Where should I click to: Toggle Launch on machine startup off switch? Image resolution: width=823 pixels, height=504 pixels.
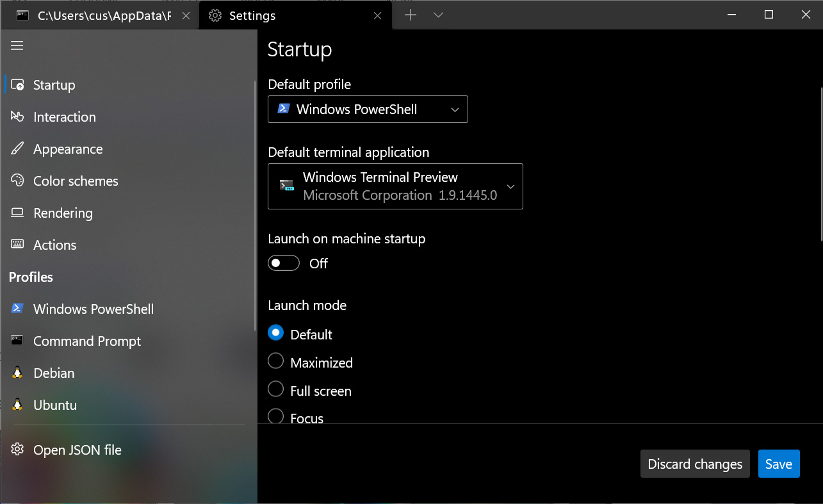283,263
